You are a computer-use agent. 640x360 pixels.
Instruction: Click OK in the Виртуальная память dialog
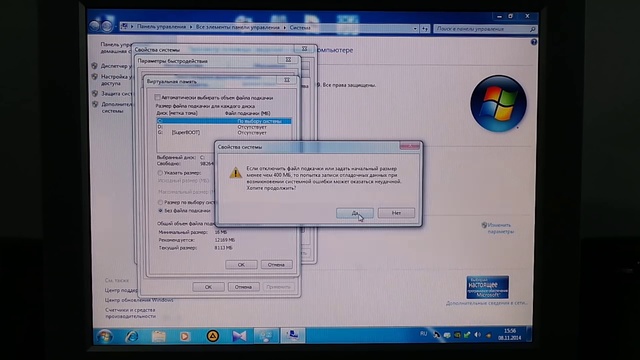(x=241, y=265)
